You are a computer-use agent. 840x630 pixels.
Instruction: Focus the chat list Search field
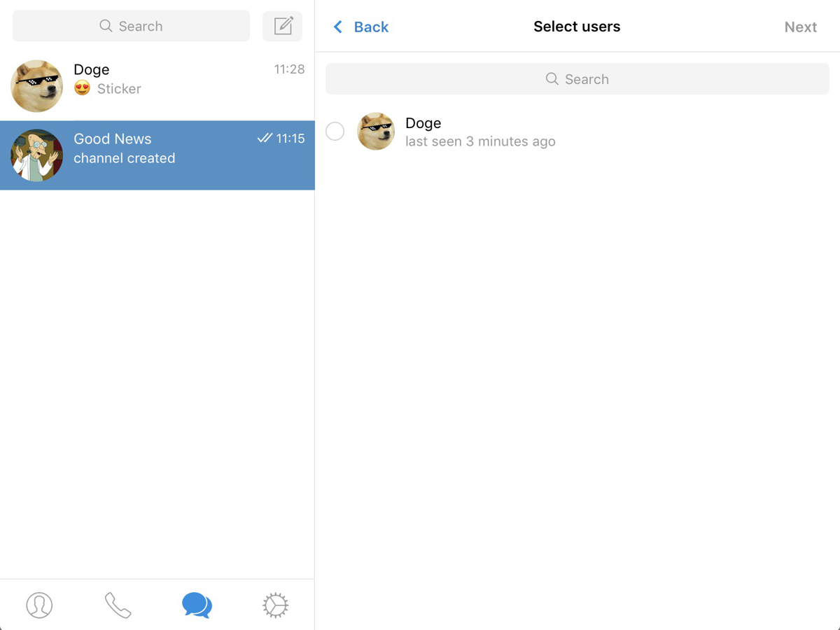tap(131, 26)
